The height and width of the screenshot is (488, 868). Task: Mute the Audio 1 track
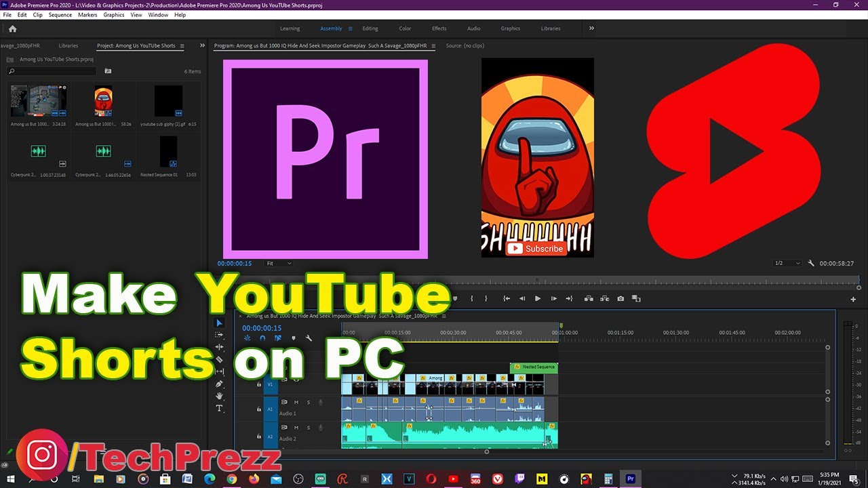[296, 402]
